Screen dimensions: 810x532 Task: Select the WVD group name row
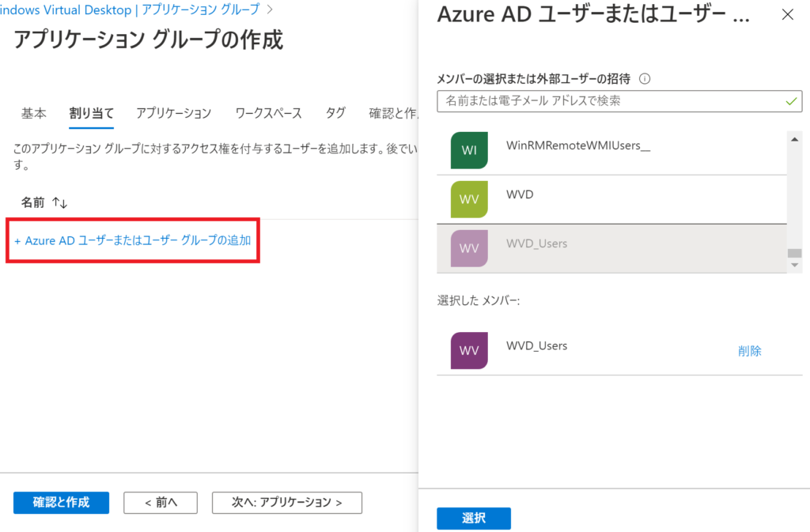pos(611,199)
